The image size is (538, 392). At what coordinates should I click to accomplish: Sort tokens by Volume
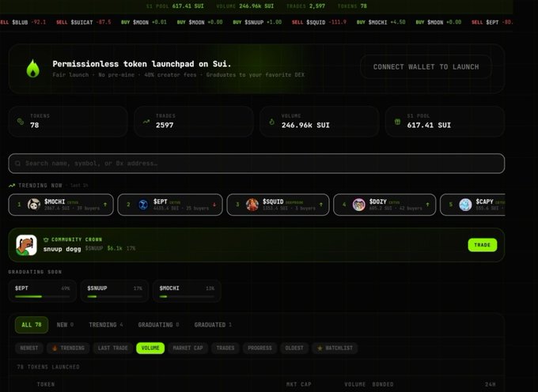[150, 349]
